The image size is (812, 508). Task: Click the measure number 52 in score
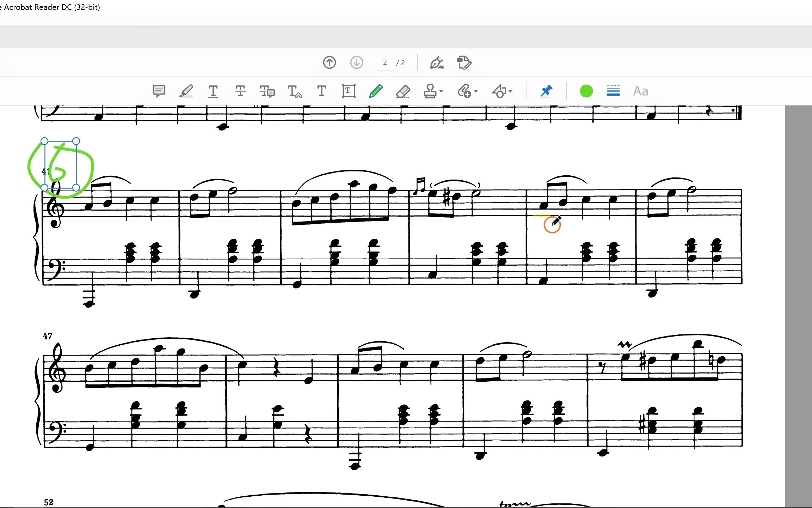tap(49, 502)
